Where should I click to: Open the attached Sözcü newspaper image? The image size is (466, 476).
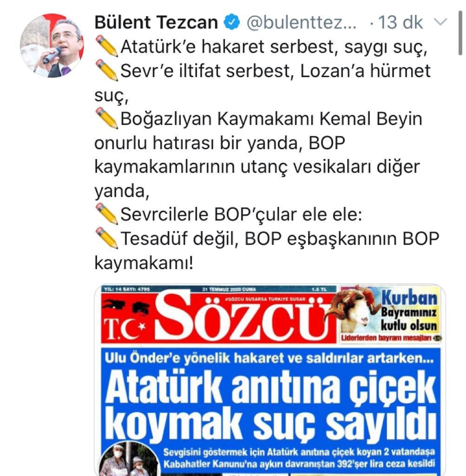point(270,380)
